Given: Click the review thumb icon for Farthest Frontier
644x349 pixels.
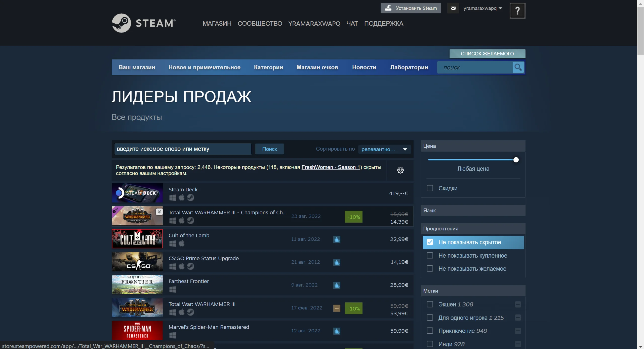Looking at the screenshot, I should tap(337, 285).
